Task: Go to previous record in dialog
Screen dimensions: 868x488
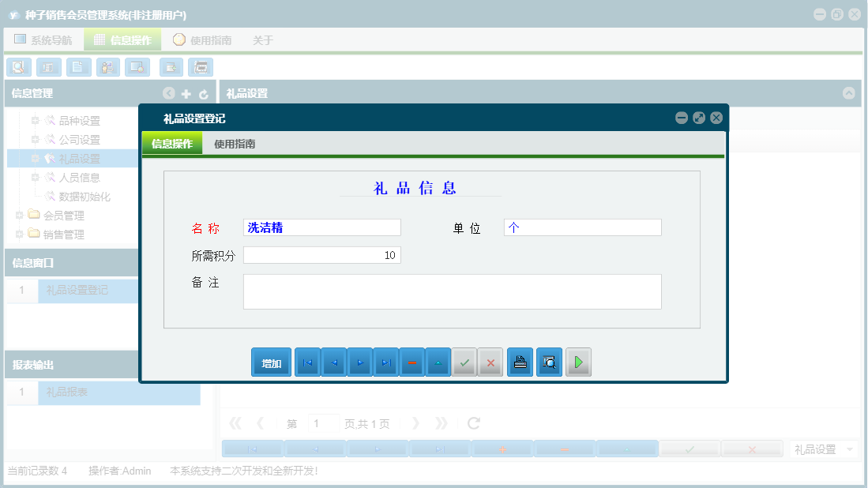Action: 334,362
